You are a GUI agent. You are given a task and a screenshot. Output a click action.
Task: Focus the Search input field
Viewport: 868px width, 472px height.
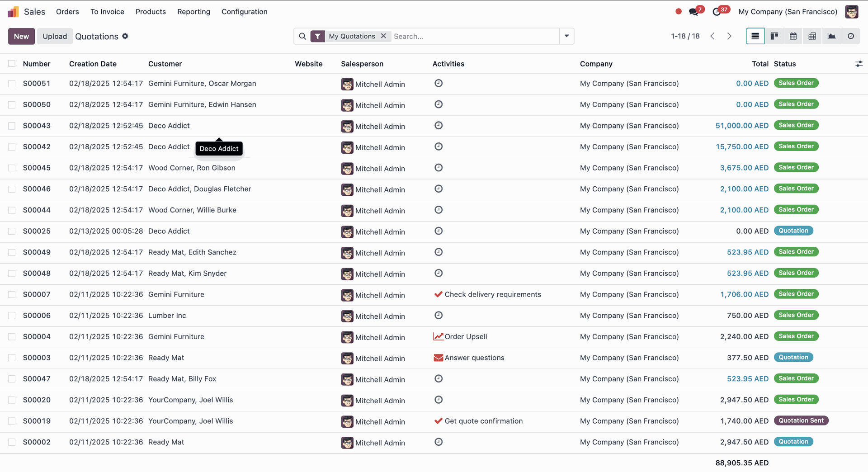[x=475, y=36]
